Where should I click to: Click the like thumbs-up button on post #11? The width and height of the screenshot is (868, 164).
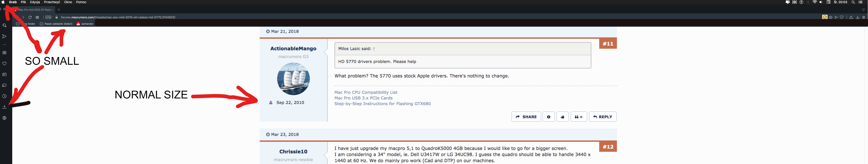point(562,117)
